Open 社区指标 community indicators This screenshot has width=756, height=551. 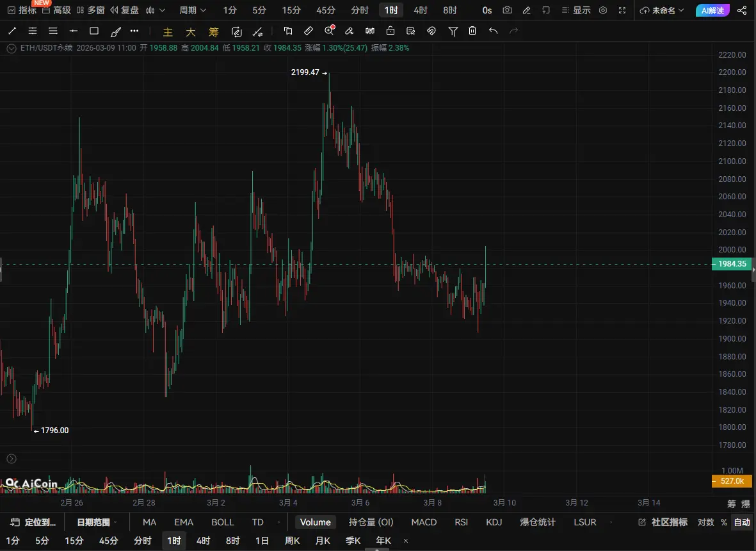tap(663, 522)
